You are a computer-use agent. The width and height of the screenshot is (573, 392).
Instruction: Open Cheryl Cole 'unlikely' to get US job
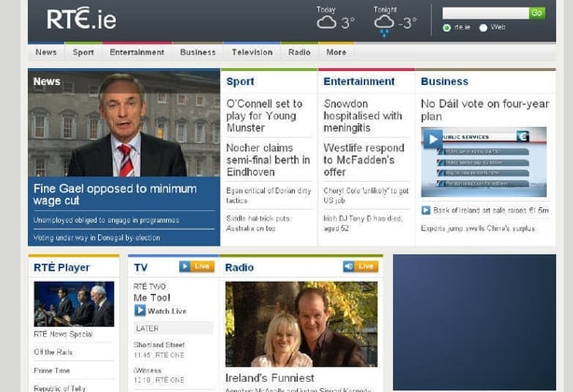(366, 195)
